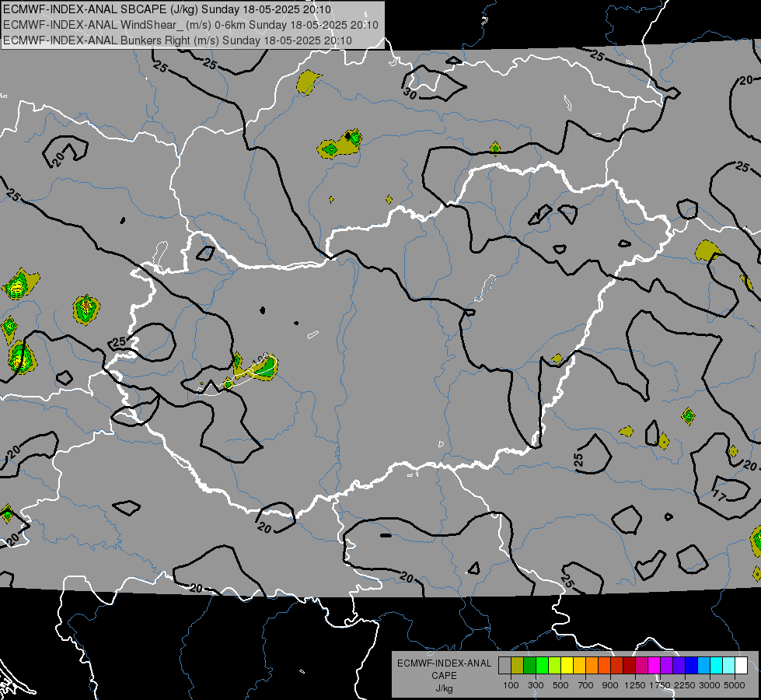Click the SBCAPE title line at top

[167, 9]
